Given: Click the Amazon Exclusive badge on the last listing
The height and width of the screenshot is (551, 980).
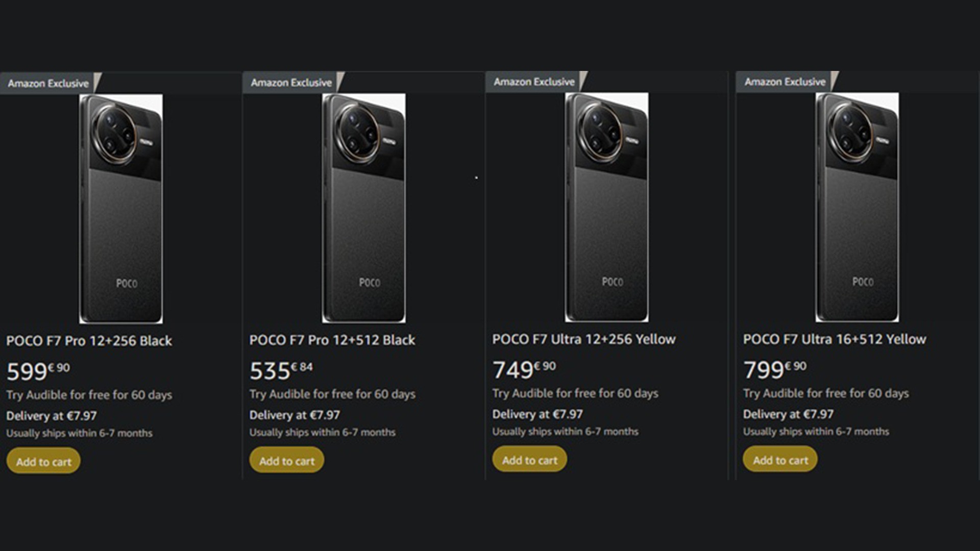Looking at the screenshot, I should (x=785, y=81).
